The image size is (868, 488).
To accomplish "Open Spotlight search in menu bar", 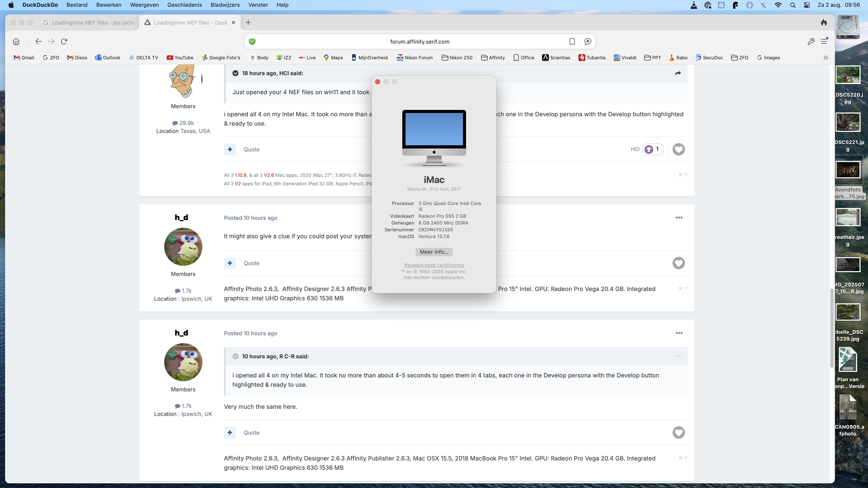I will point(793,5).
